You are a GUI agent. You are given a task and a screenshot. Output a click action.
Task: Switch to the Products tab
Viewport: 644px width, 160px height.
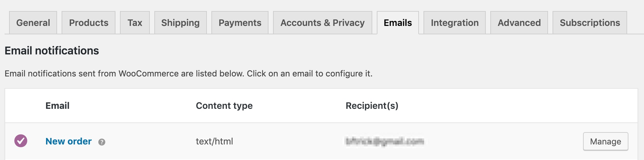[x=89, y=23]
